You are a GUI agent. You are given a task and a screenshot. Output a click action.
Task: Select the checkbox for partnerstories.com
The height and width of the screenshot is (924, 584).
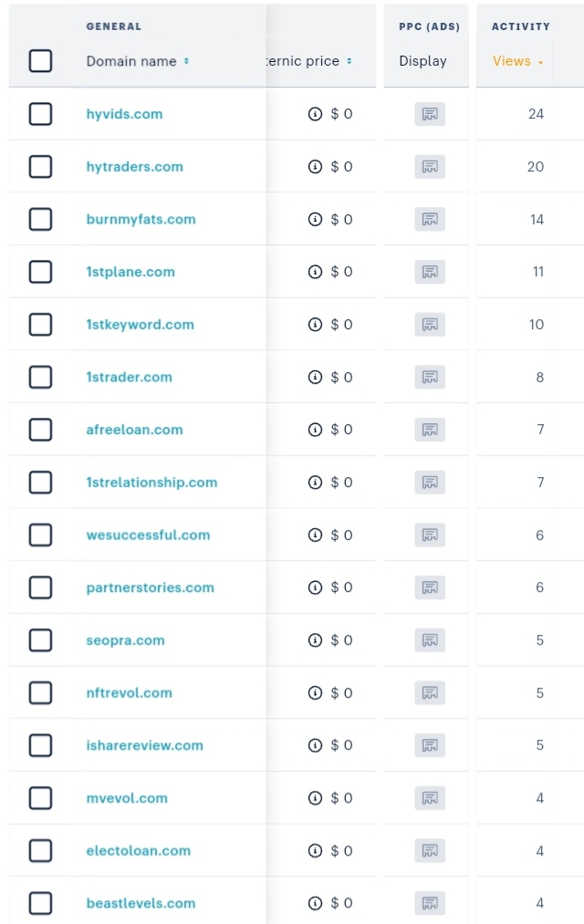pos(41,587)
